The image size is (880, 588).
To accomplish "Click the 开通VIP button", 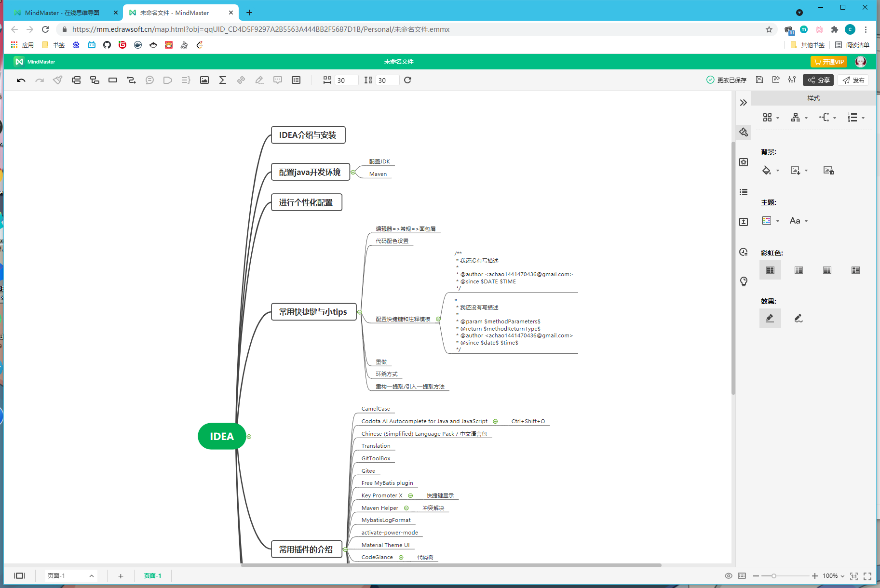I will click(828, 62).
